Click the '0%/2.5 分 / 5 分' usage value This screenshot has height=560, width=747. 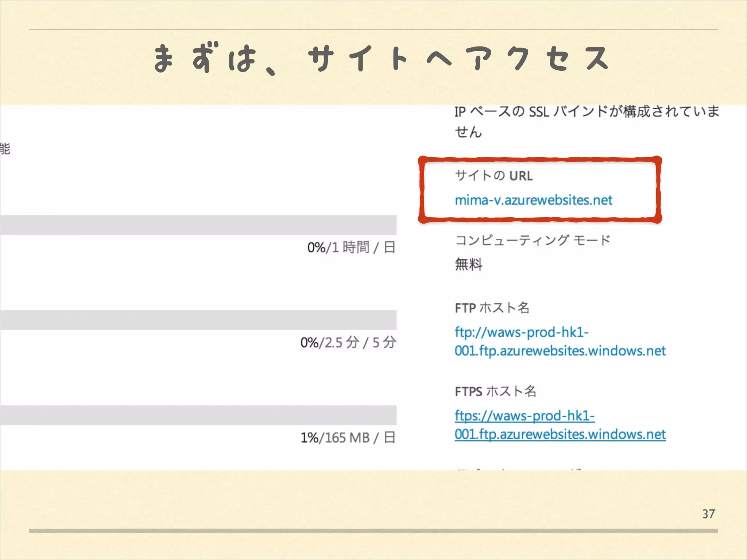coord(348,342)
